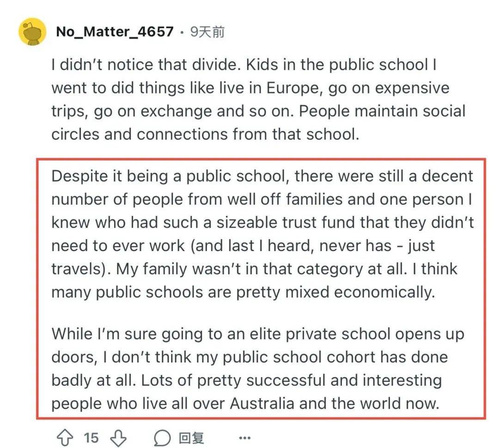Open the yellow Snoo avatar profile
The width and height of the screenshot is (499, 448).
[x=32, y=32]
